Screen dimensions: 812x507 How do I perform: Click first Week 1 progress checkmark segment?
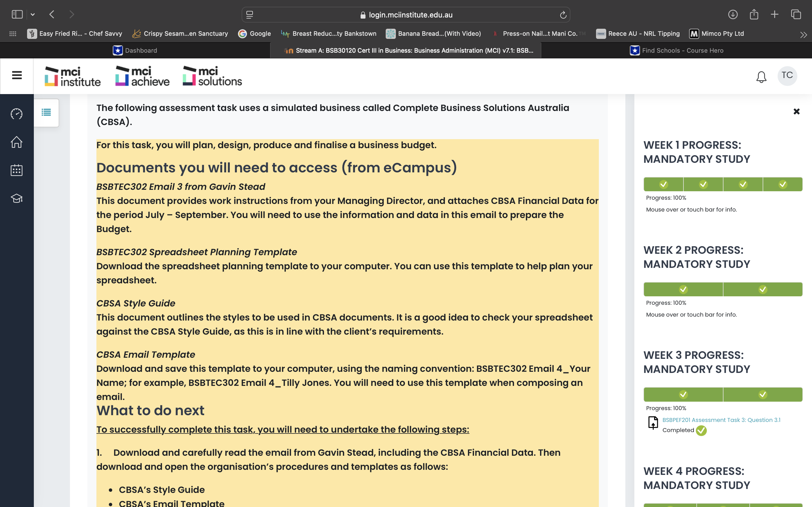(x=663, y=184)
